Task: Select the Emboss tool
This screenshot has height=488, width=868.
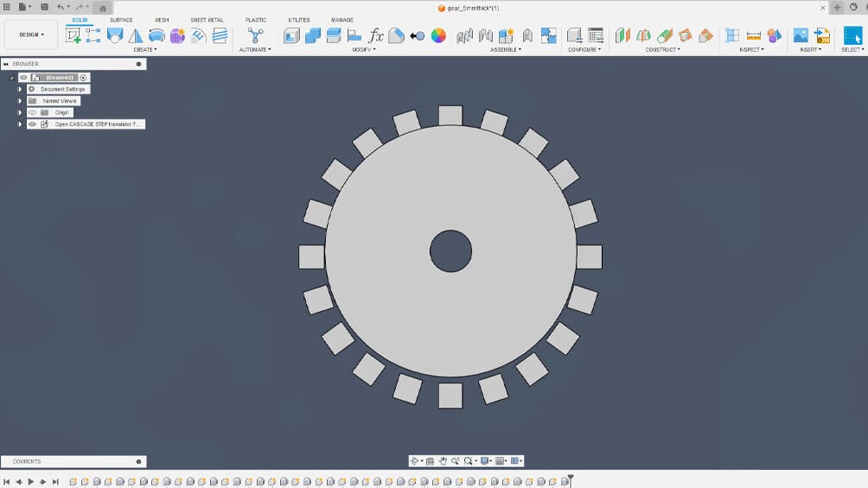Action: [x=198, y=35]
